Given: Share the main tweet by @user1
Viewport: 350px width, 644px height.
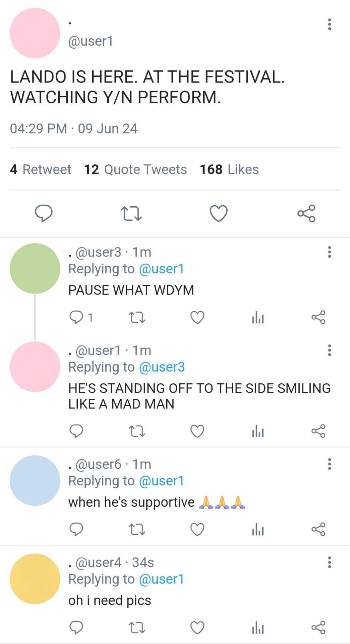Looking at the screenshot, I should point(306,213).
